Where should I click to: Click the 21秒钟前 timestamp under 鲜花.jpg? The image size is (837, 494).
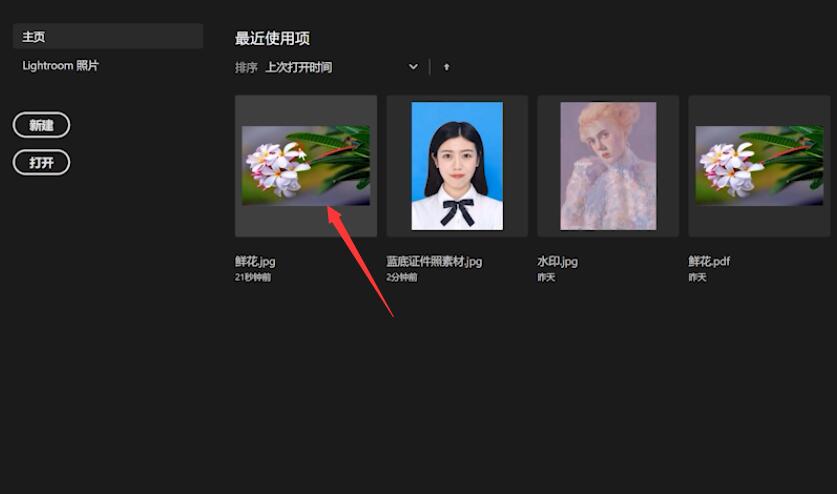pyautogui.click(x=253, y=277)
